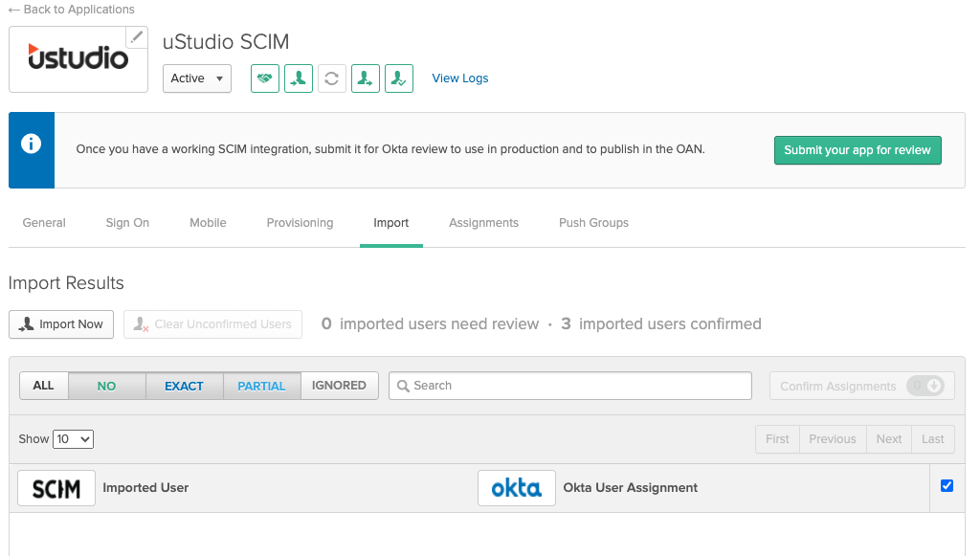Open the Push Groups tab
The image size is (980, 556).
coord(593,223)
